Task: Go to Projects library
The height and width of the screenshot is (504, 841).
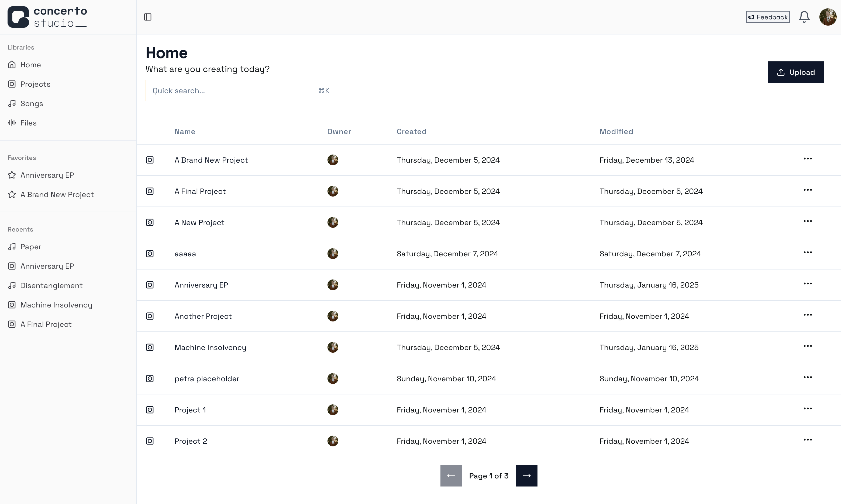Action: [x=35, y=84]
